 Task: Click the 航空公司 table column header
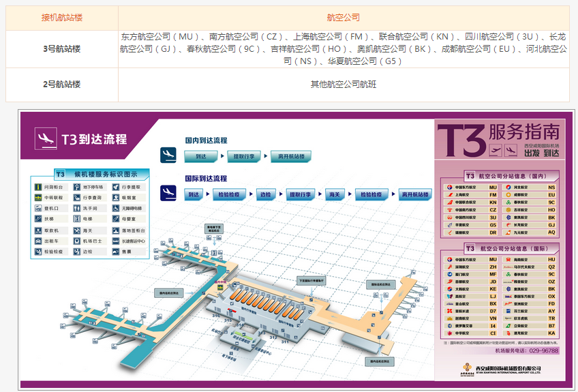tap(344, 18)
